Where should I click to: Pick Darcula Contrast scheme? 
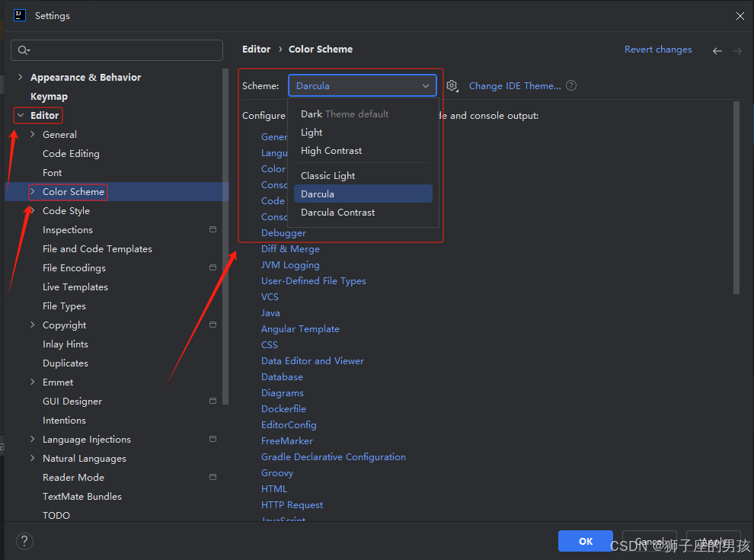coord(363,212)
